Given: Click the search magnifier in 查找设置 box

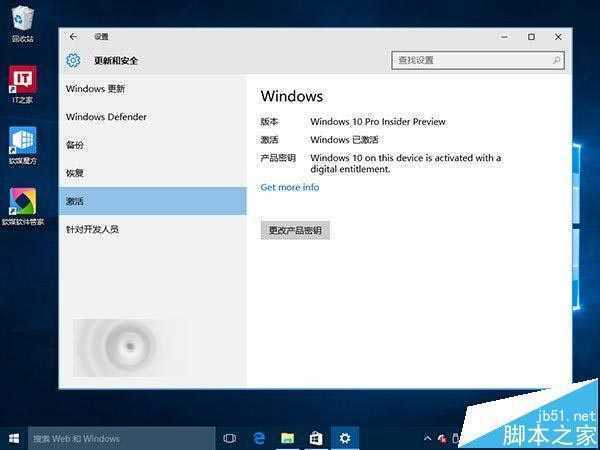Looking at the screenshot, I should 556,60.
